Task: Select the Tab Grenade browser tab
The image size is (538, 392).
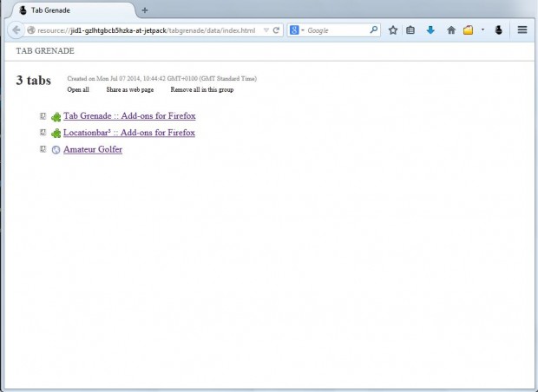Action: 74,10
